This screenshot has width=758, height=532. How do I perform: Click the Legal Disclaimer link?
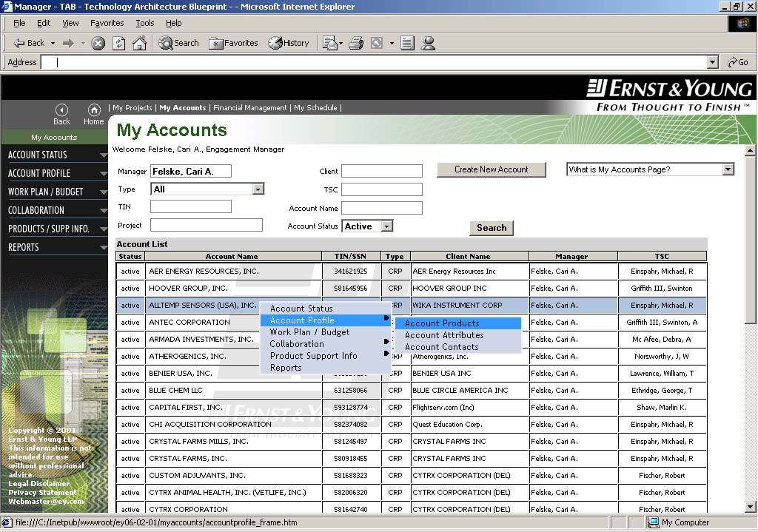click(39, 484)
